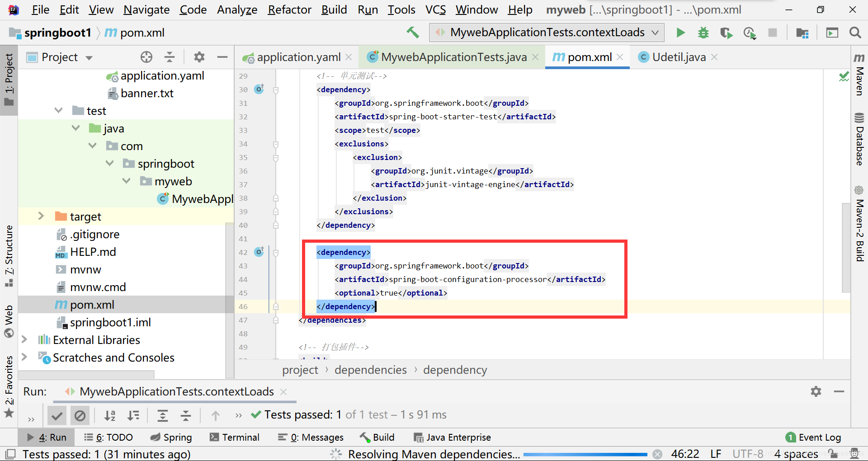Click the Locate/scroll-from-source target icon
Viewport: 868px width, 461px height.
tap(146, 57)
